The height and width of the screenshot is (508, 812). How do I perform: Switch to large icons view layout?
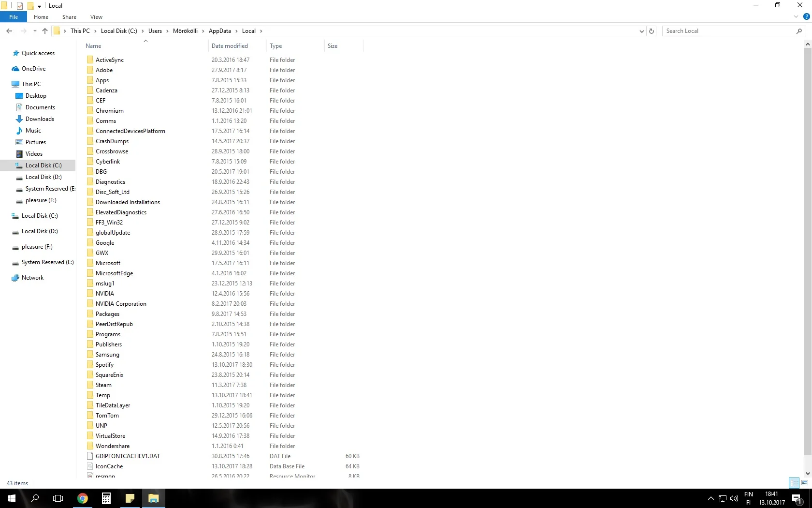[x=805, y=483]
